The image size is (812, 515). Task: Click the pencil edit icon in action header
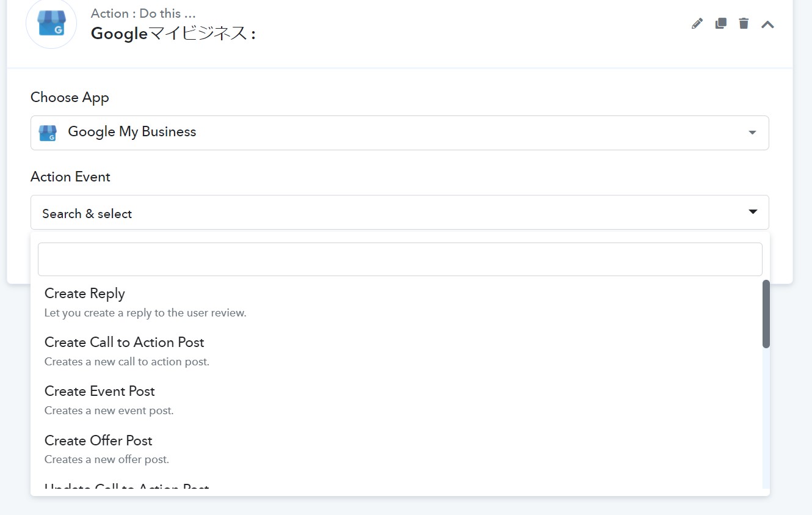(x=697, y=23)
